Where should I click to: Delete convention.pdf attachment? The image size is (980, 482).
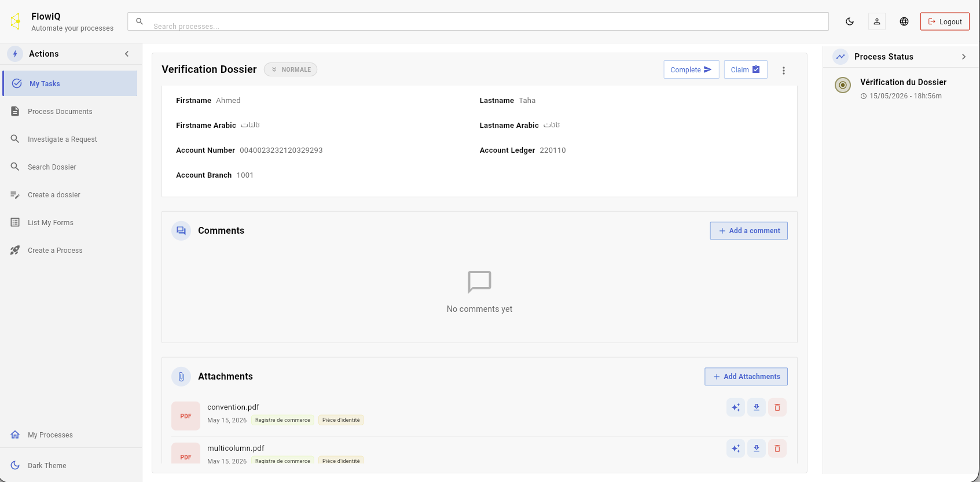[777, 407]
